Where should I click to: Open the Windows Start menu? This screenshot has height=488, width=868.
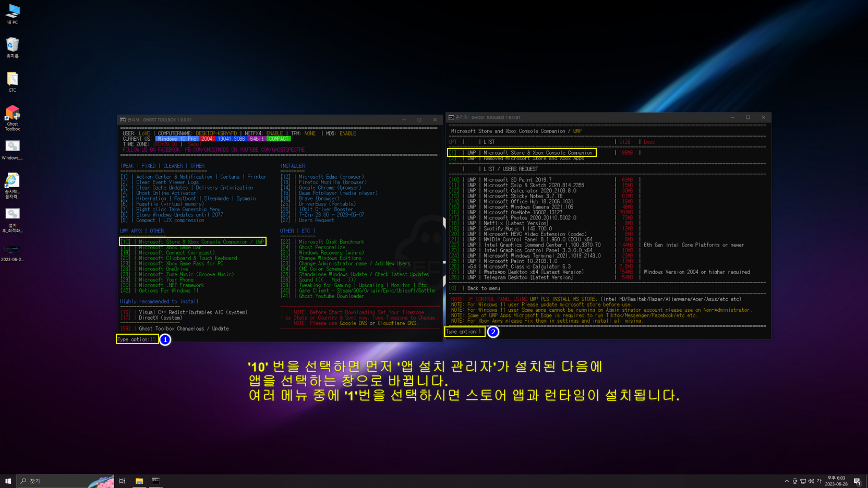click(x=8, y=481)
